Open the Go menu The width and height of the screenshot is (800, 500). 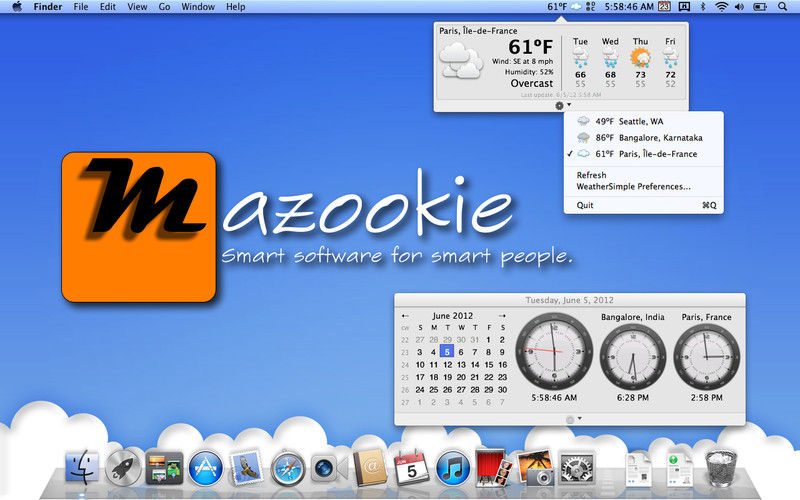click(164, 7)
